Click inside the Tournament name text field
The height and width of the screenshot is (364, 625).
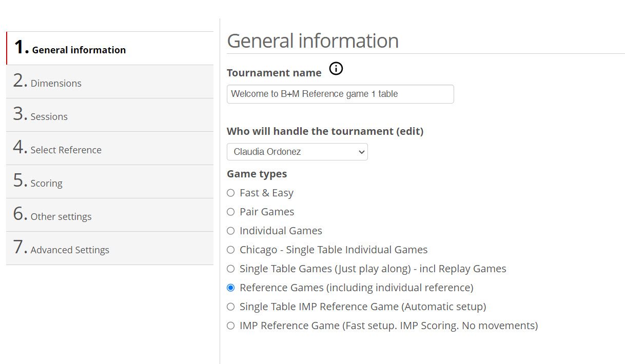[x=340, y=94]
